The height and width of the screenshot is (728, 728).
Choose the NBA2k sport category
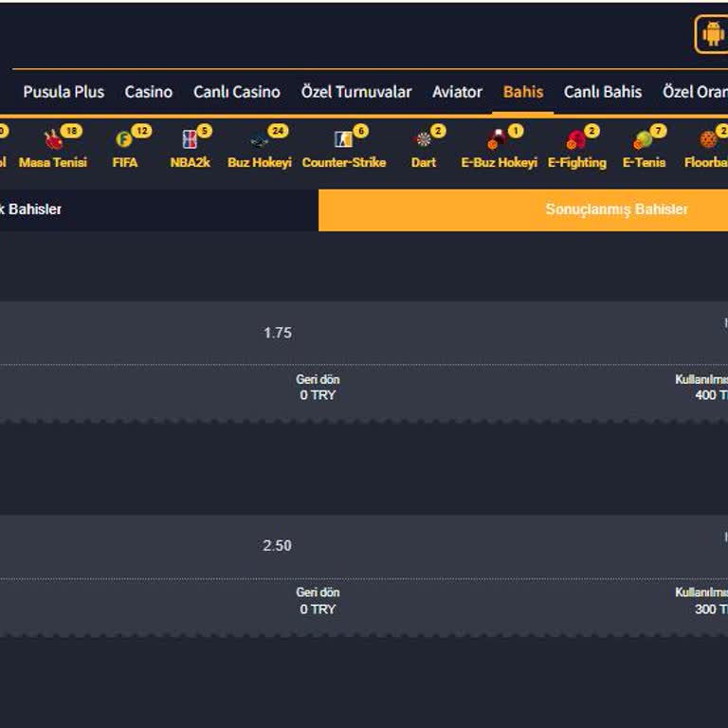[x=190, y=141]
